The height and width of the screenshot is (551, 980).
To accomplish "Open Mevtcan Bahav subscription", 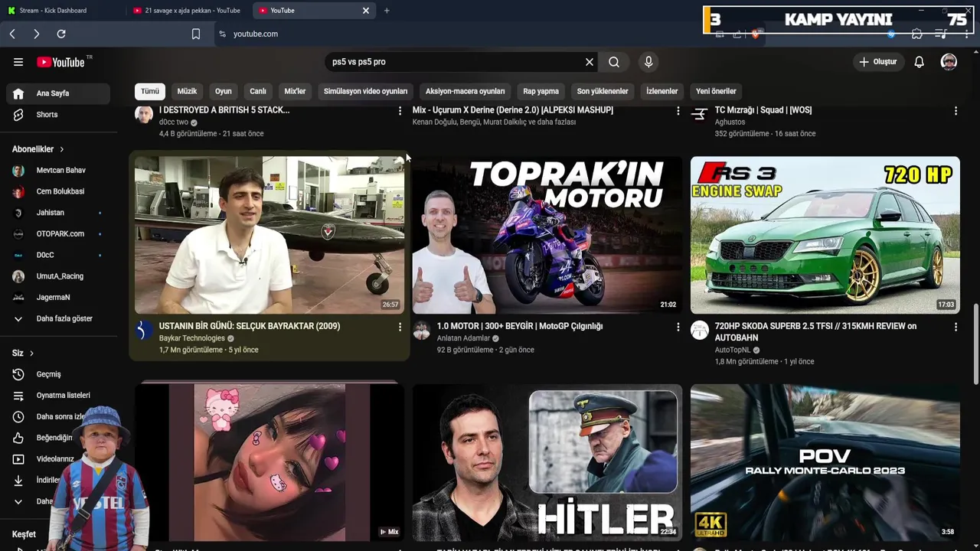I will pos(58,170).
